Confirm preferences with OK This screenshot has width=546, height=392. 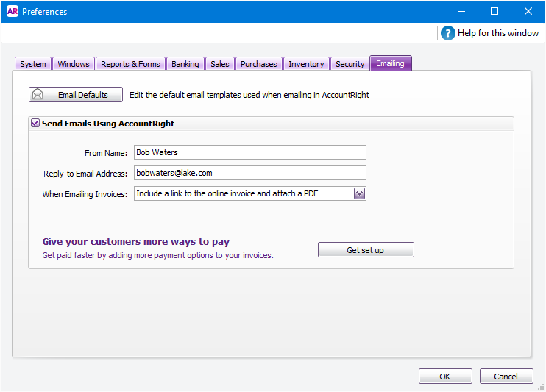pyautogui.click(x=445, y=377)
